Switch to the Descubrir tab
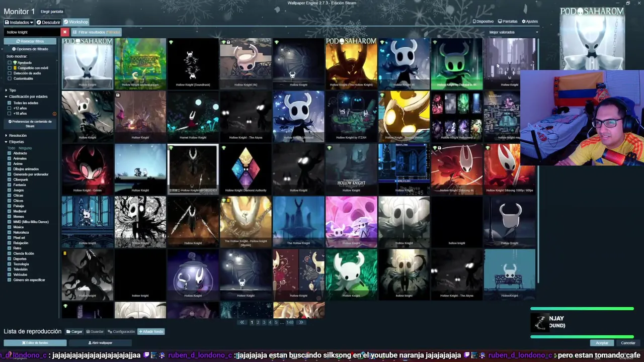 coord(49,22)
